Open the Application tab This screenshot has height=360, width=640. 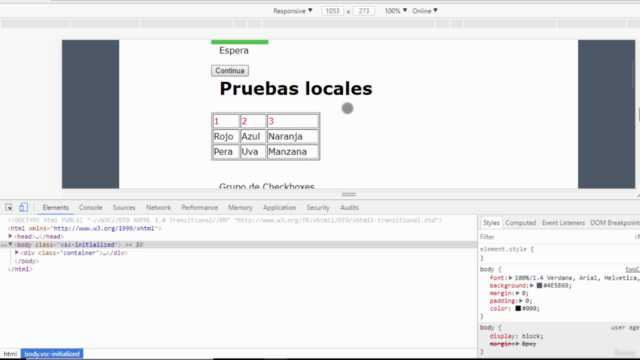click(x=280, y=207)
